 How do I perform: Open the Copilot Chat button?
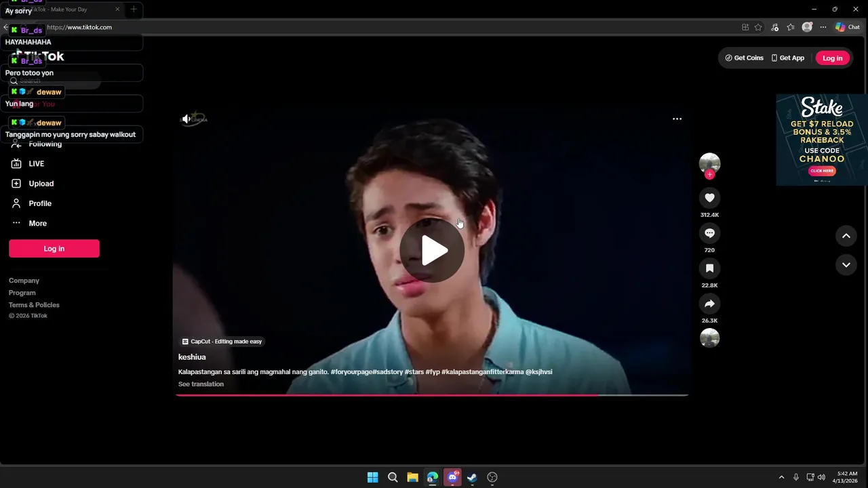[x=848, y=27]
